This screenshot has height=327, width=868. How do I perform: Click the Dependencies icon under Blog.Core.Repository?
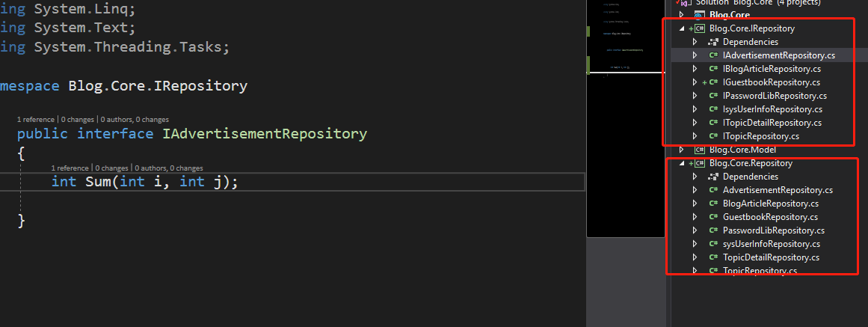pos(714,177)
